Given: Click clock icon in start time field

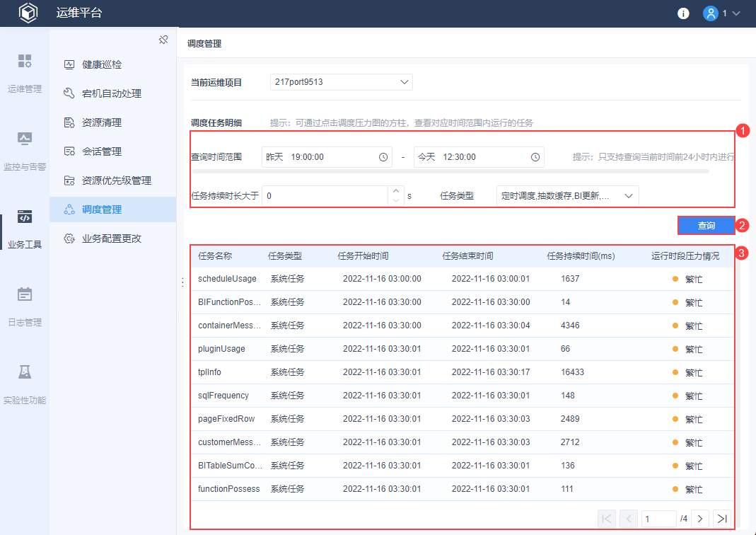Looking at the screenshot, I should pos(383,157).
